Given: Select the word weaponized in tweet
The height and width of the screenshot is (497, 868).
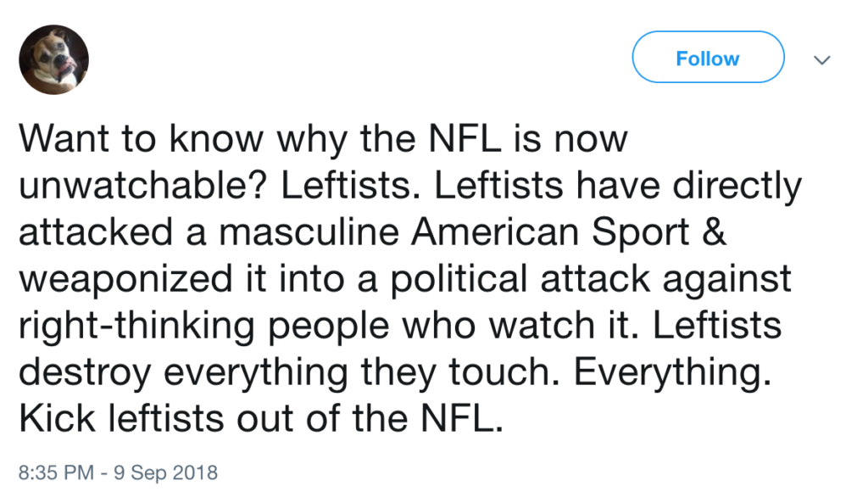Looking at the screenshot, I should click(x=125, y=279).
